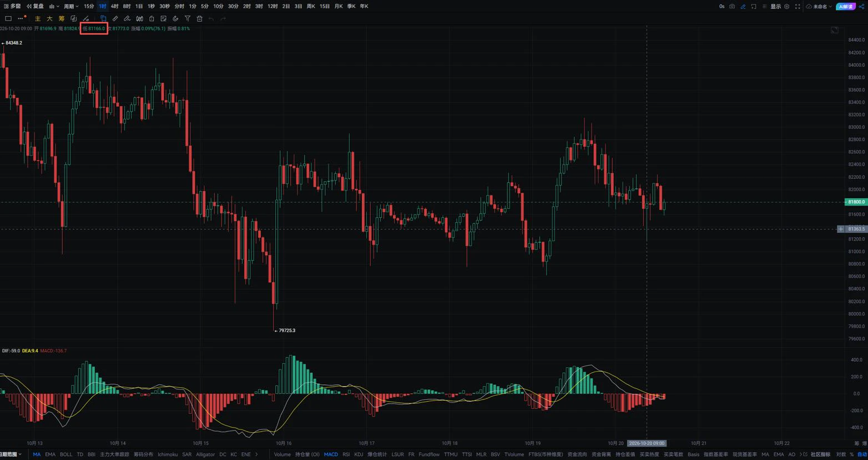
Task: Enable the KDJ sub-indicator
Action: tap(359, 454)
